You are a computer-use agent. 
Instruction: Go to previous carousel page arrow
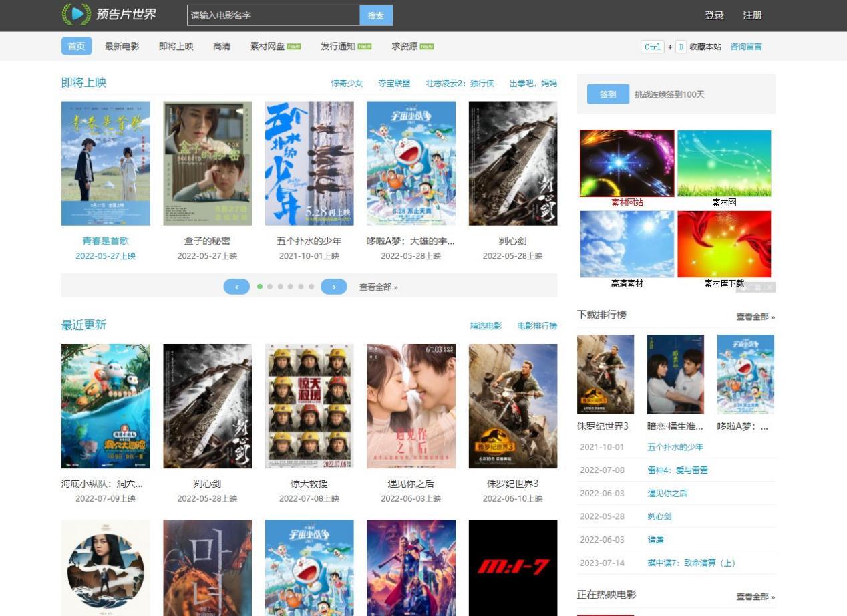[x=236, y=287]
